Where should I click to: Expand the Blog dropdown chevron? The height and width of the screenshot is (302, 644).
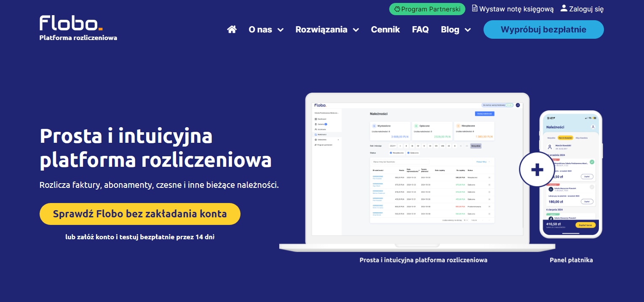click(468, 30)
